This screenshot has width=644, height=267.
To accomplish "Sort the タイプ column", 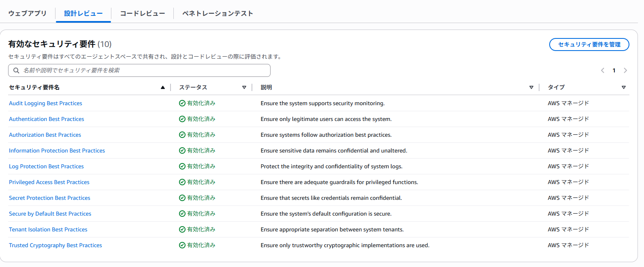I will (x=624, y=87).
